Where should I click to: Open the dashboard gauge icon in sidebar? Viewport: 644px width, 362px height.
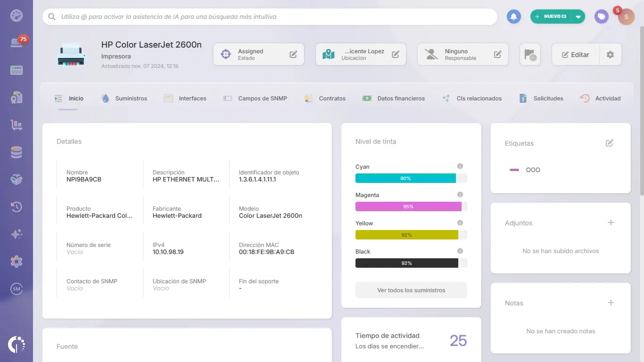(17, 16)
